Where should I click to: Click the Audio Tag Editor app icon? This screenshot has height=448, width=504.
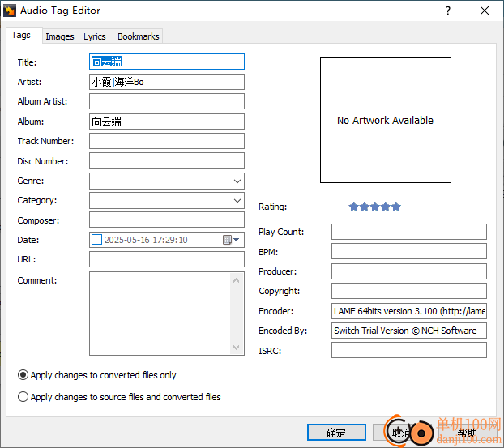[x=10, y=11]
